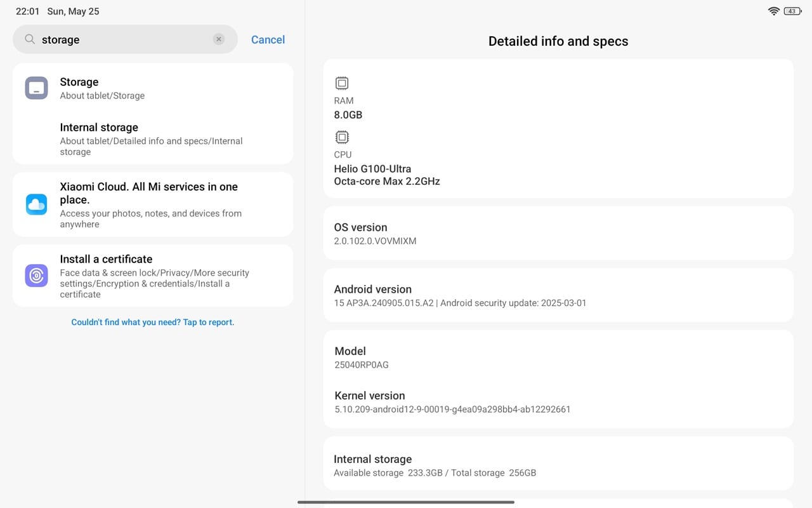Viewport: 812px width, 508px height.
Task: Tap the RAM chip icon
Action: click(x=342, y=83)
